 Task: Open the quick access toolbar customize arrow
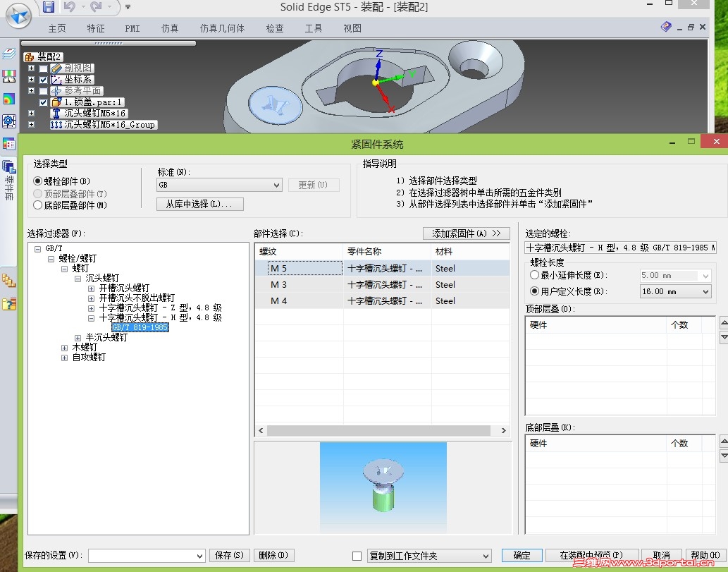[x=128, y=7]
